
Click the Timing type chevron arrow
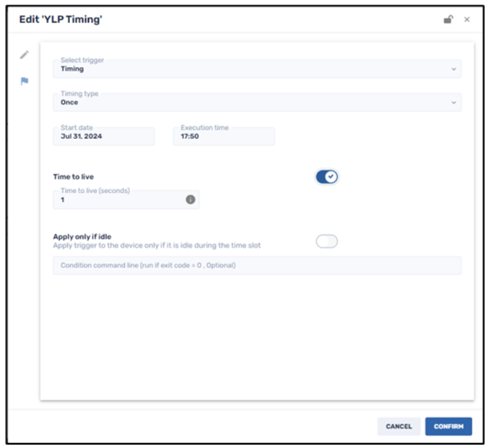pos(454,103)
